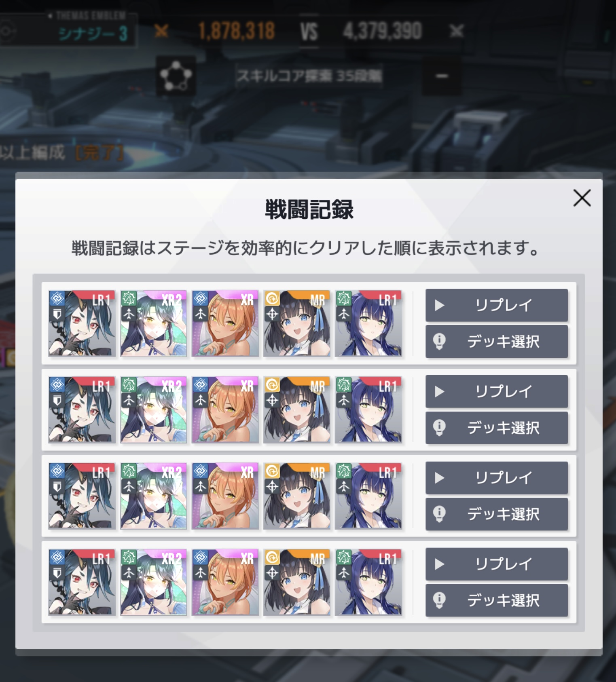Choose deck from the first record
This screenshot has height=682, width=616.
[496, 342]
